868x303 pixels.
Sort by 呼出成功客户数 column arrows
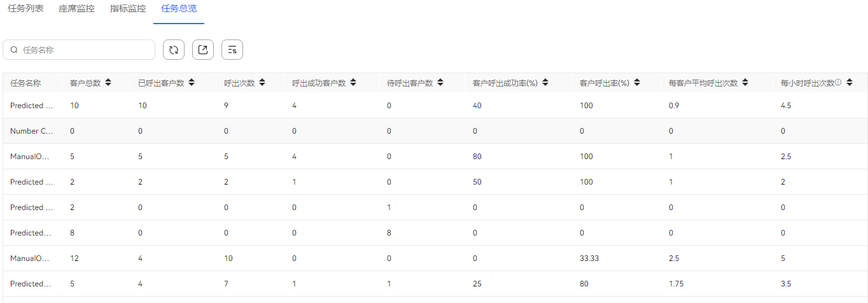(353, 82)
